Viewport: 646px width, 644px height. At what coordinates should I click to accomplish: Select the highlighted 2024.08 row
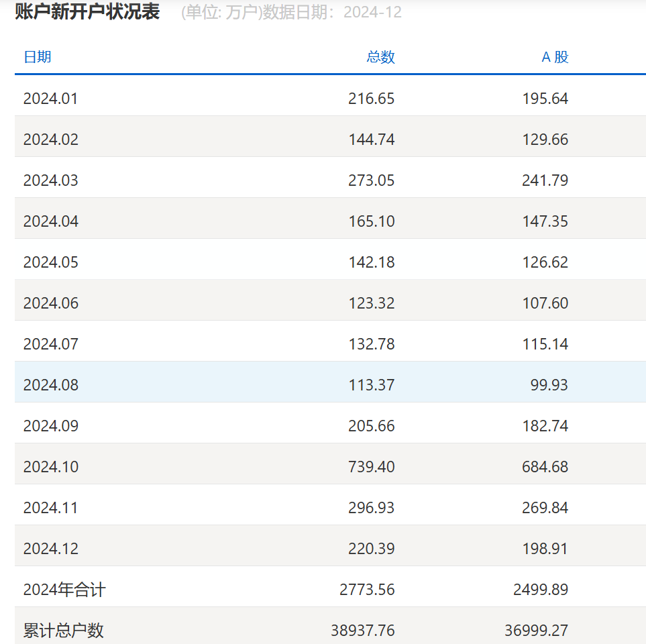[50, 384]
